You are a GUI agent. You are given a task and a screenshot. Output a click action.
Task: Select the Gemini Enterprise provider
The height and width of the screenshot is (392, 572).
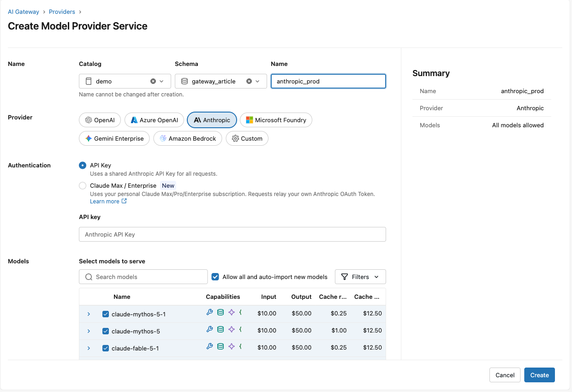coord(114,138)
